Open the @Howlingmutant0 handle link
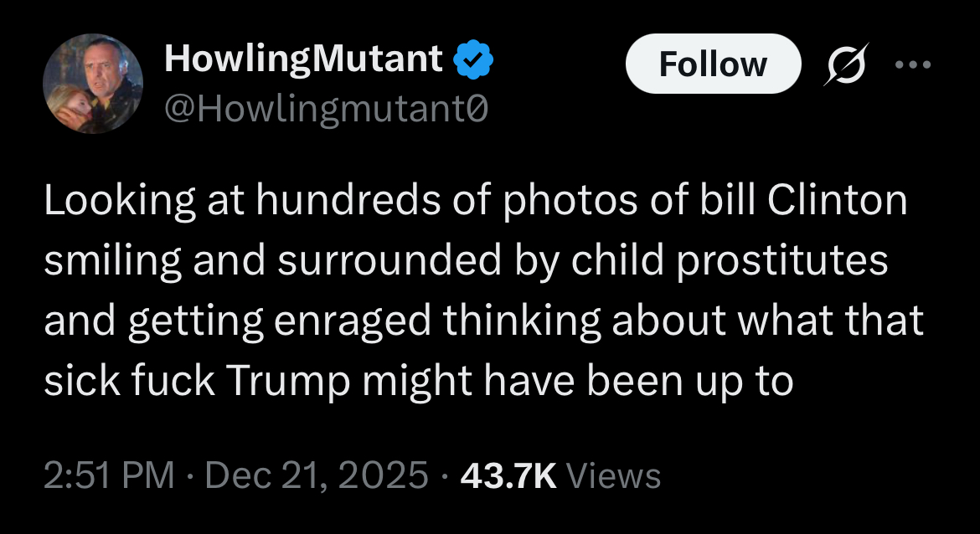The image size is (980, 534). 328,107
